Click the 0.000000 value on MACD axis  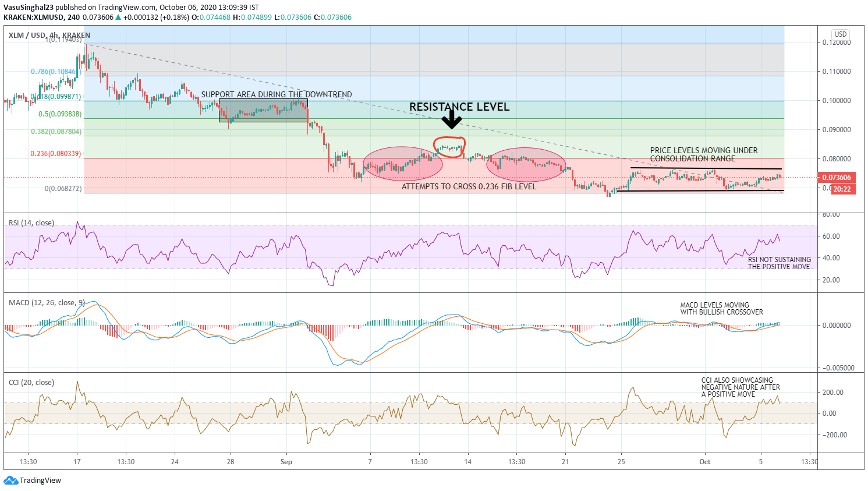click(837, 326)
